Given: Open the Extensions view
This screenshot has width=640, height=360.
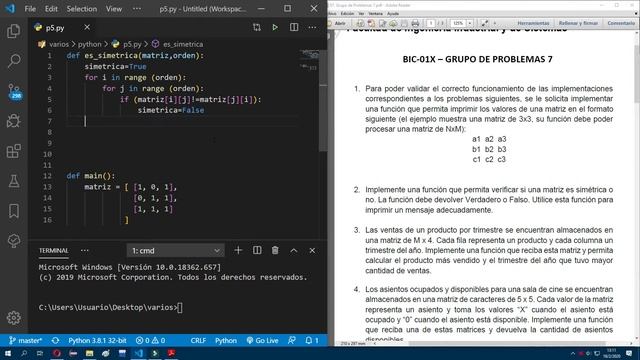Looking at the screenshot, I should (13, 151).
